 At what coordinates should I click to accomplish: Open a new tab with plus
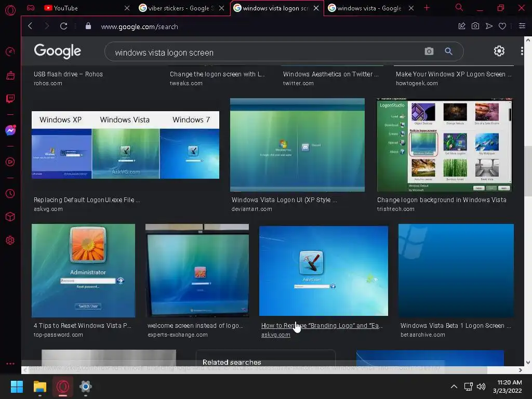(x=427, y=8)
